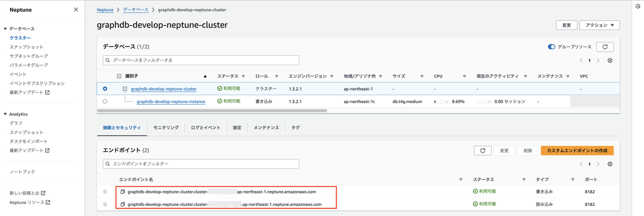Open タスクをインポート in sidebar
The width and height of the screenshot is (644, 216).
pos(28,141)
